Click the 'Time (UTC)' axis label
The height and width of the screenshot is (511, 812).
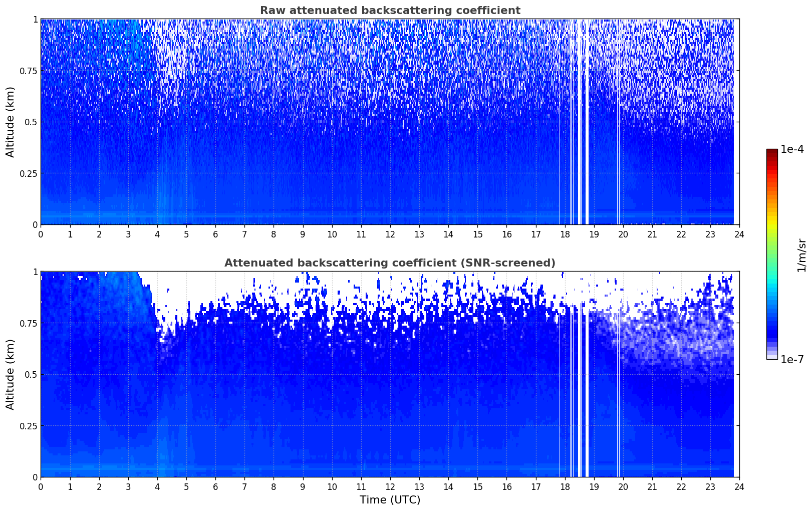[x=390, y=500]
